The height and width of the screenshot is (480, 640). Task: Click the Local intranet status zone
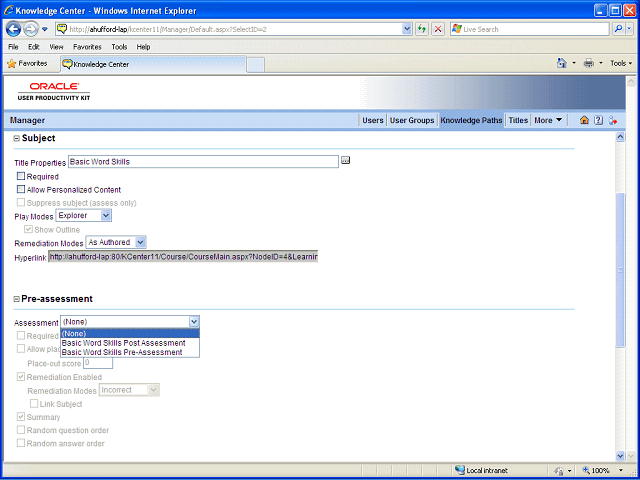(x=481, y=470)
